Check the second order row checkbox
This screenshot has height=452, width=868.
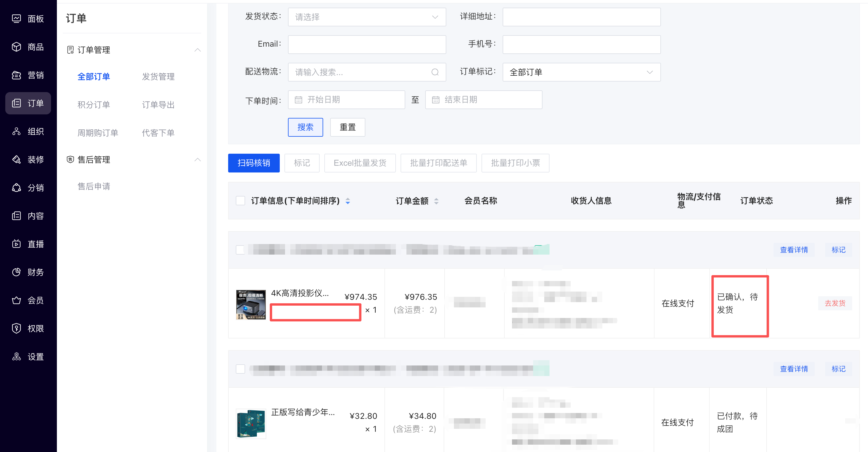point(240,369)
